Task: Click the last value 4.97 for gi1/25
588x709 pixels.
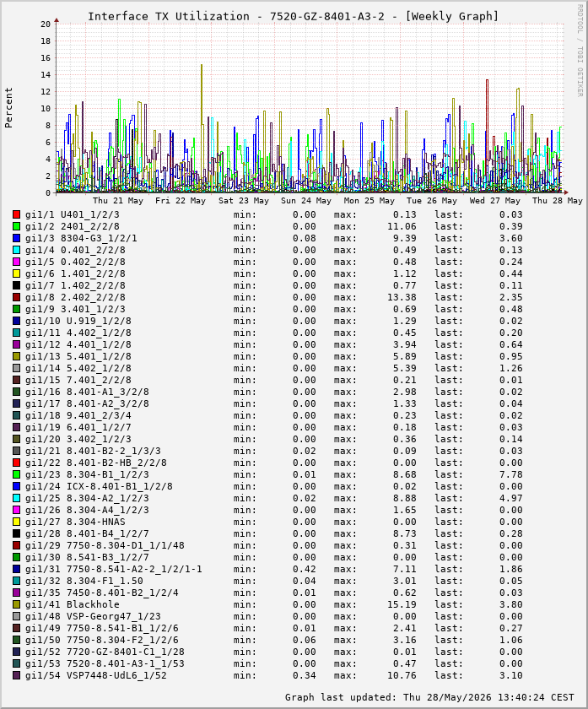Action: (x=510, y=498)
